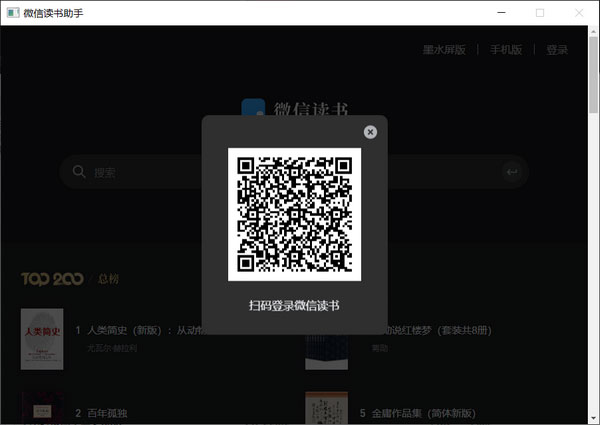Open the 墨水屏版 link
This screenshot has height=425, width=600.
[x=444, y=50]
